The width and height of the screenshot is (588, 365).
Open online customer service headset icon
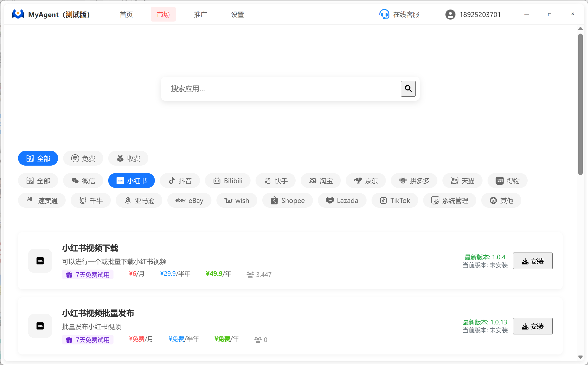[384, 15]
